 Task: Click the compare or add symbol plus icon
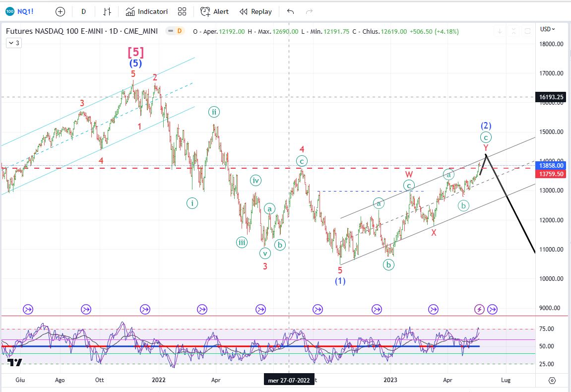click(x=60, y=11)
